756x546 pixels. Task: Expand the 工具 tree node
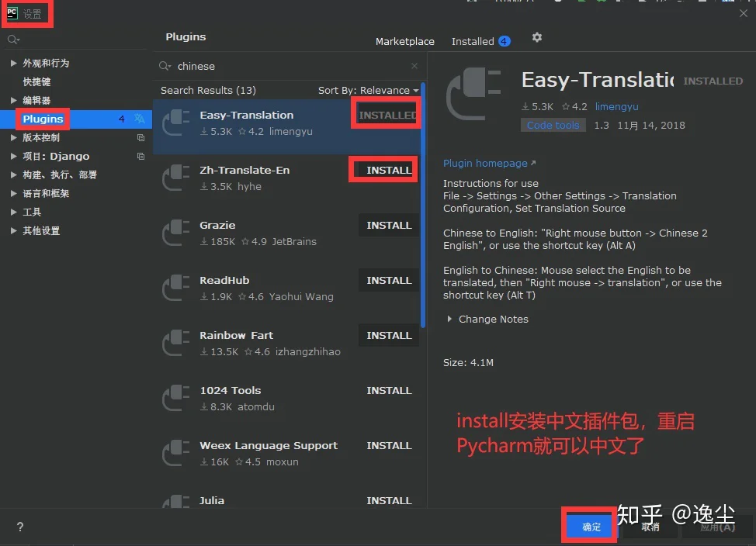click(13, 212)
